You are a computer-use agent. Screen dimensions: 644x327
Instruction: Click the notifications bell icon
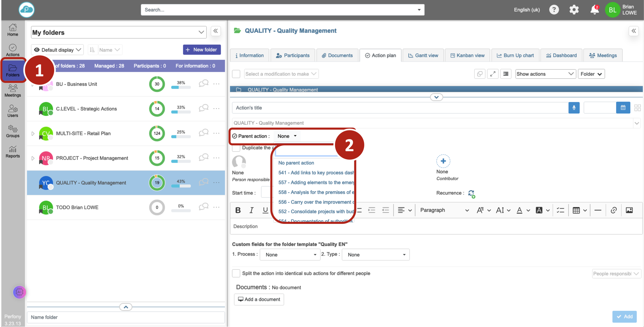pos(594,10)
